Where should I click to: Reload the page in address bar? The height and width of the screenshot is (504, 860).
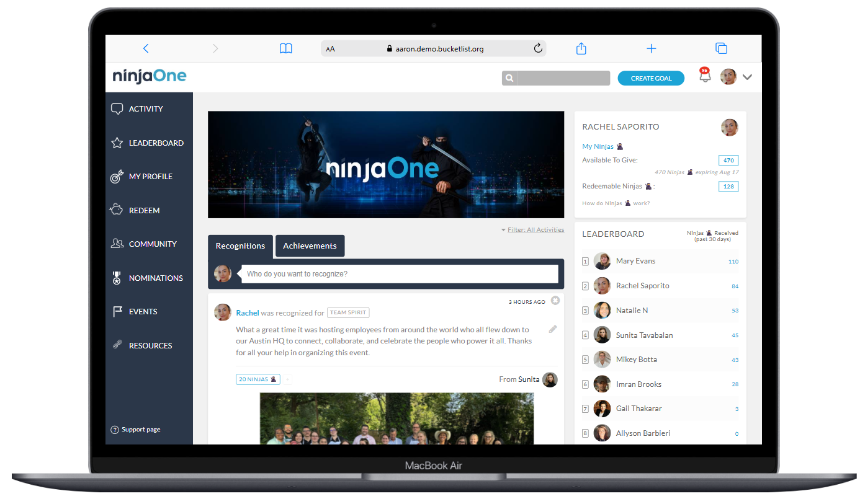(x=538, y=48)
